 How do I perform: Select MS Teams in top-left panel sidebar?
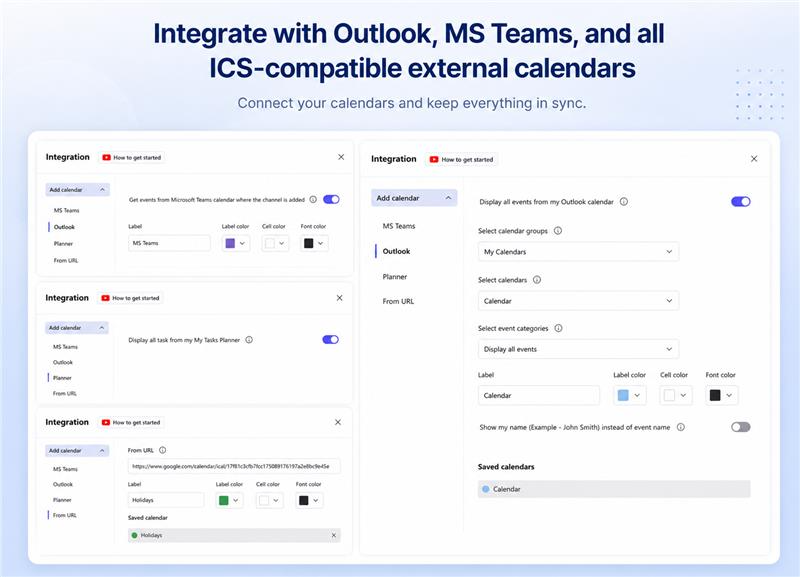(66, 210)
